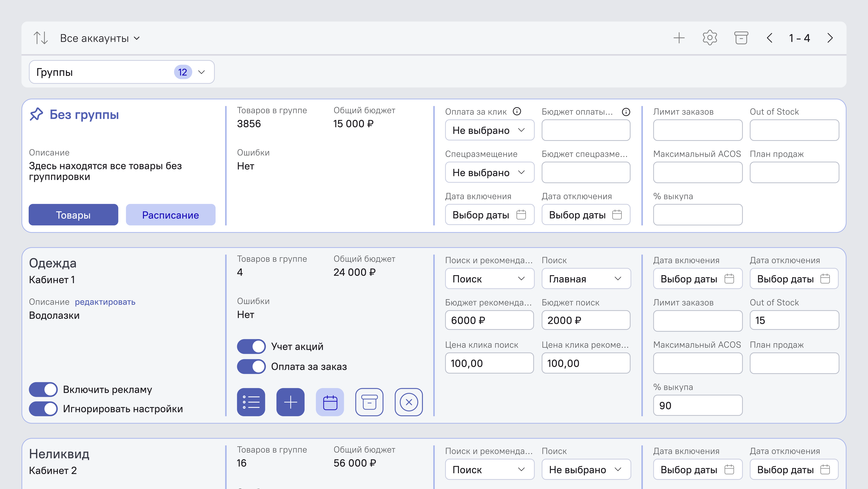Click the Товары button
This screenshot has height=489, width=868.
click(x=73, y=215)
